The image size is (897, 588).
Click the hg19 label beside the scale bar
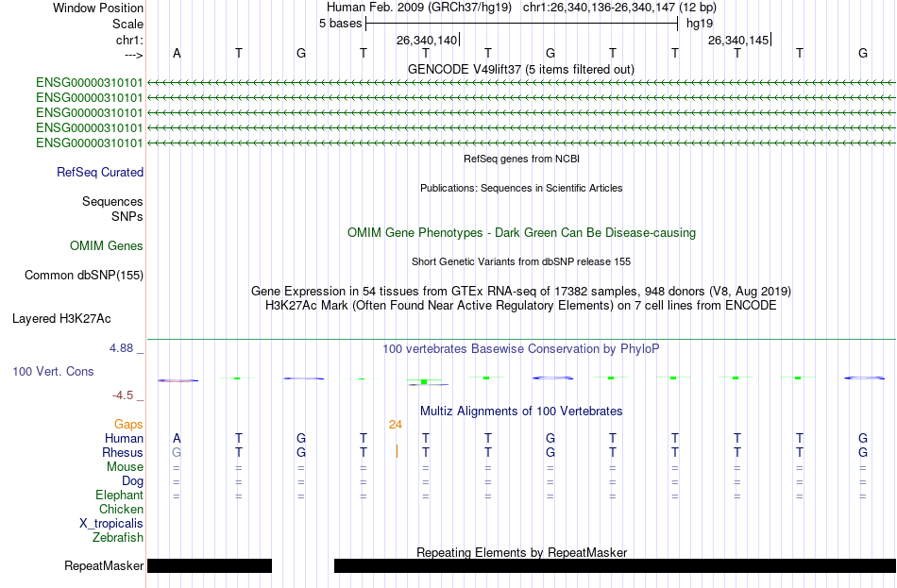point(700,24)
